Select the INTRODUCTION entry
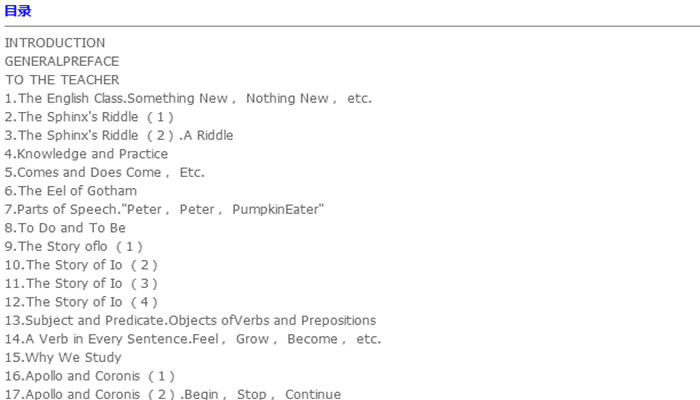Image resolution: width=700 pixels, height=400 pixels. tap(55, 43)
